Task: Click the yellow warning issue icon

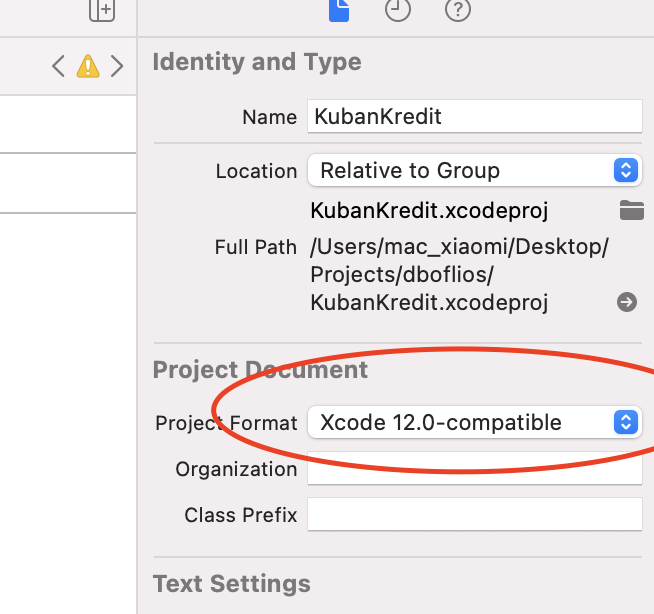Action: pos(88,66)
